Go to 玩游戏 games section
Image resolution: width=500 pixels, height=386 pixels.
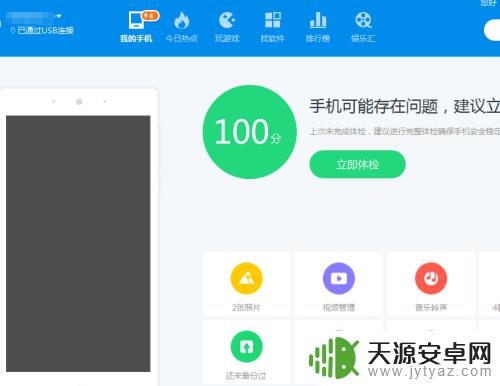(x=227, y=27)
